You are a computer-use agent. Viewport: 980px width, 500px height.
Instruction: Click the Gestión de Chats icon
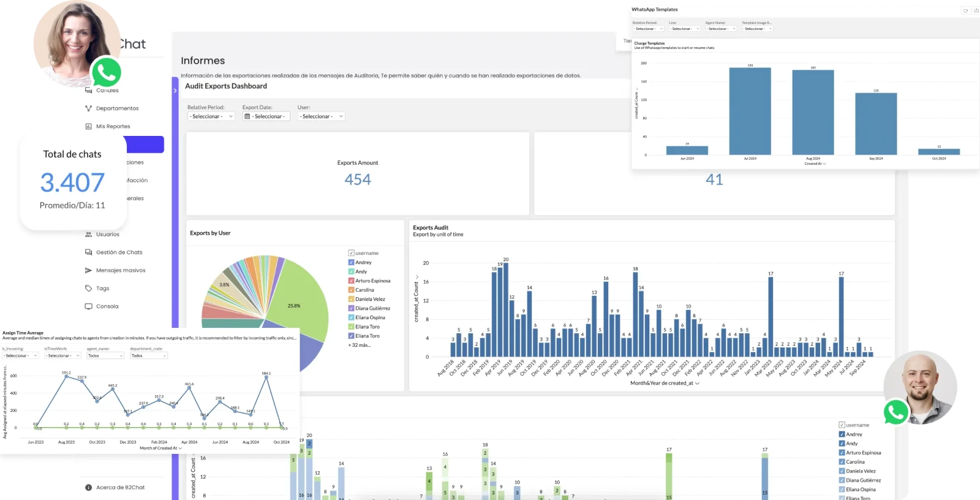tap(88, 252)
